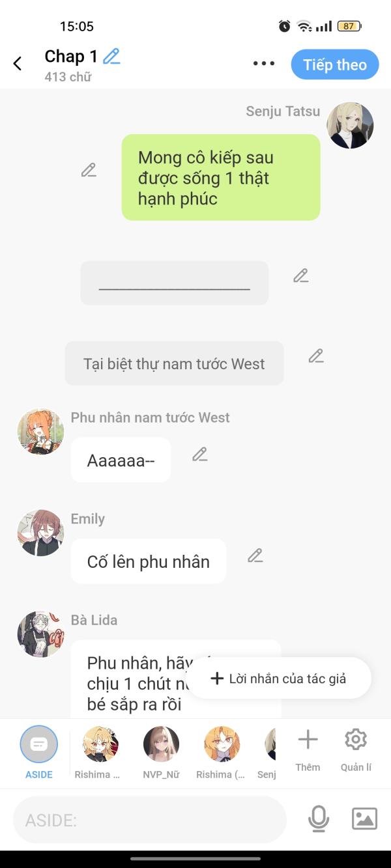Edit the Senju Tatsu message
This screenshot has height=868, width=391.
(89, 171)
